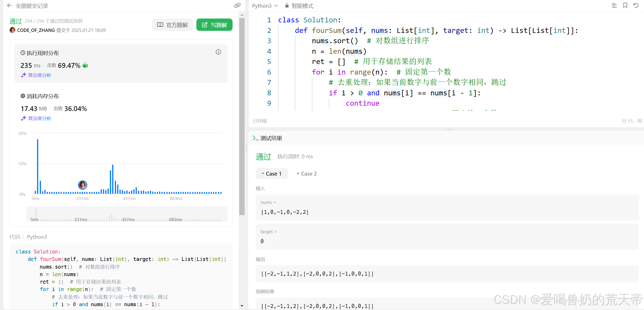
Task: Click the 通过 pass status in test results
Action: pos(263,157)
